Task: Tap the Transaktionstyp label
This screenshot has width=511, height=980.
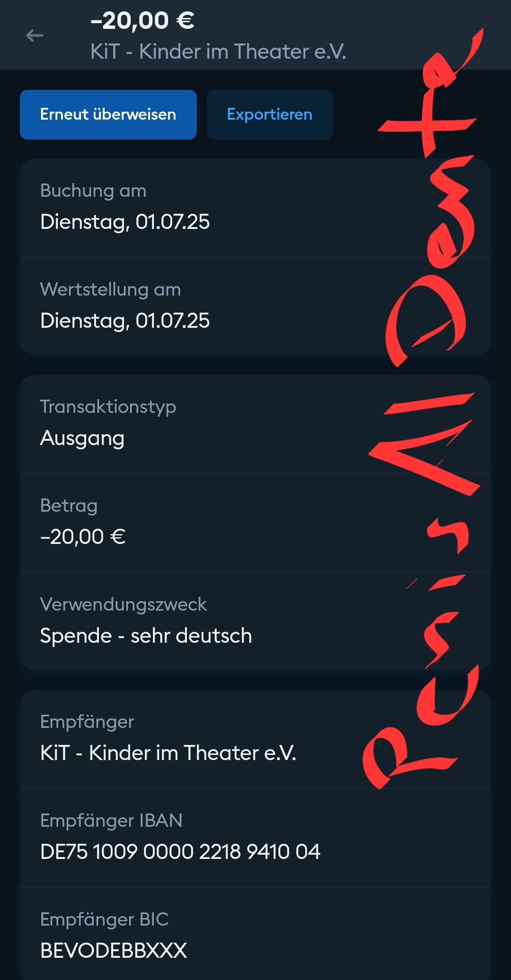Action: (108, 407)
